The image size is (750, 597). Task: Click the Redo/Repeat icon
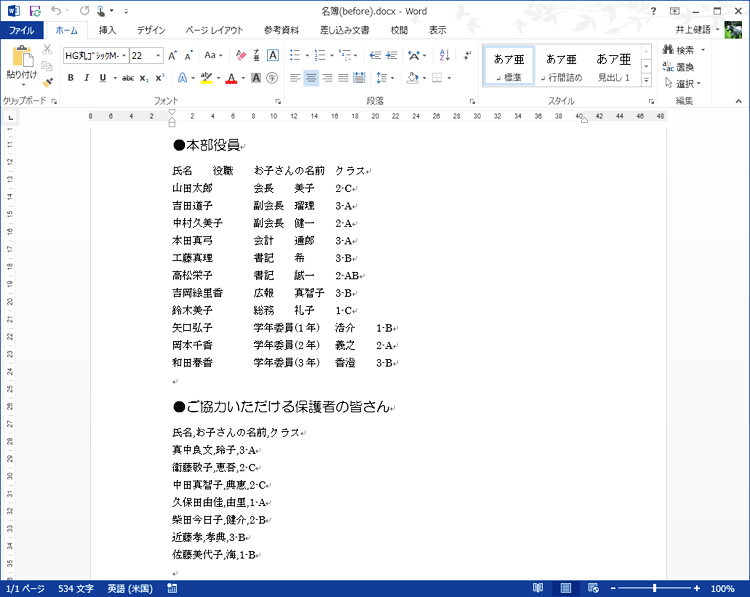pyautogui.click(x=85, y=11)
